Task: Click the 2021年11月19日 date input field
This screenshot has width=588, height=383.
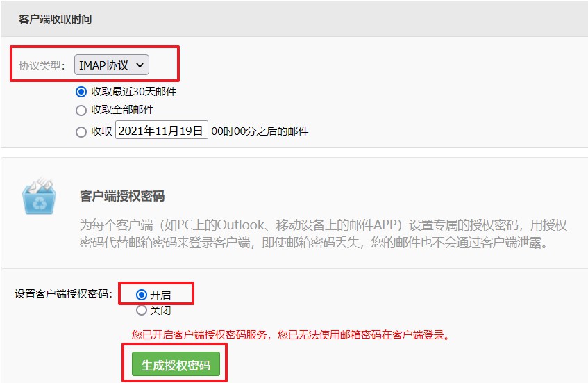Action: point(161,130)
